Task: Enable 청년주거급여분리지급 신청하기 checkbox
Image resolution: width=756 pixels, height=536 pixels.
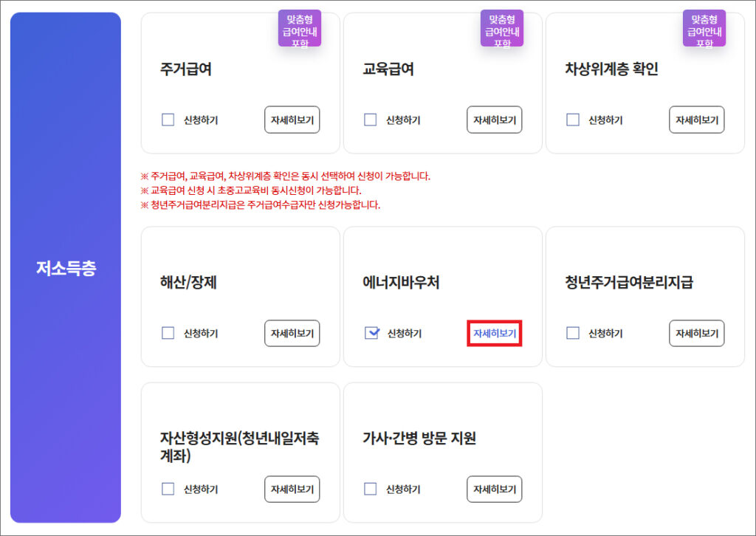Action: pyautogui.click(x=573, y=333)
